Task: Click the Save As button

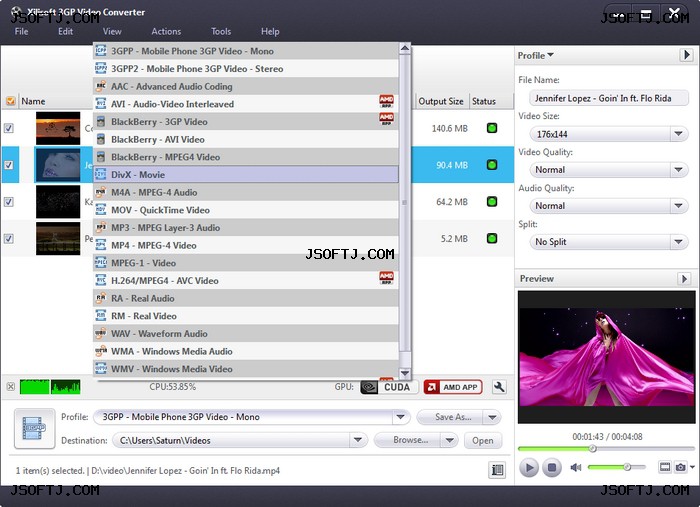Action: [450, 417]
